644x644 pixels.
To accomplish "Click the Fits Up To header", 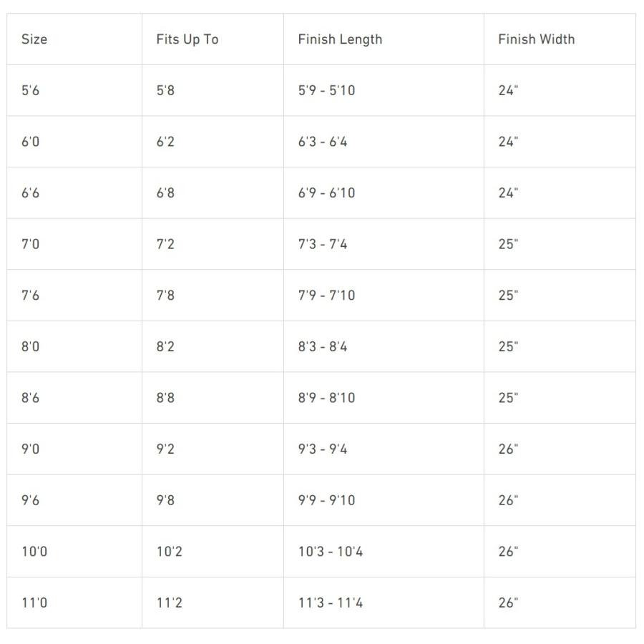I will point(187,39).
